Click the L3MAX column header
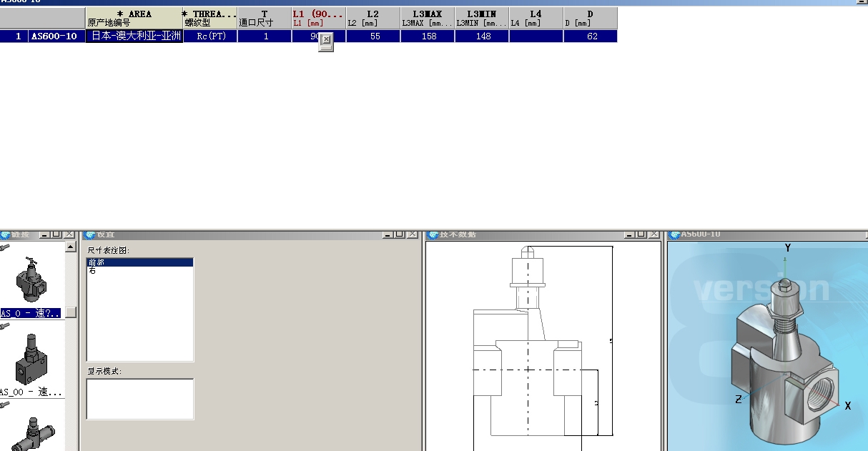Screen dimensions: 868x451 pyautogui.click(x=428, y=19)
